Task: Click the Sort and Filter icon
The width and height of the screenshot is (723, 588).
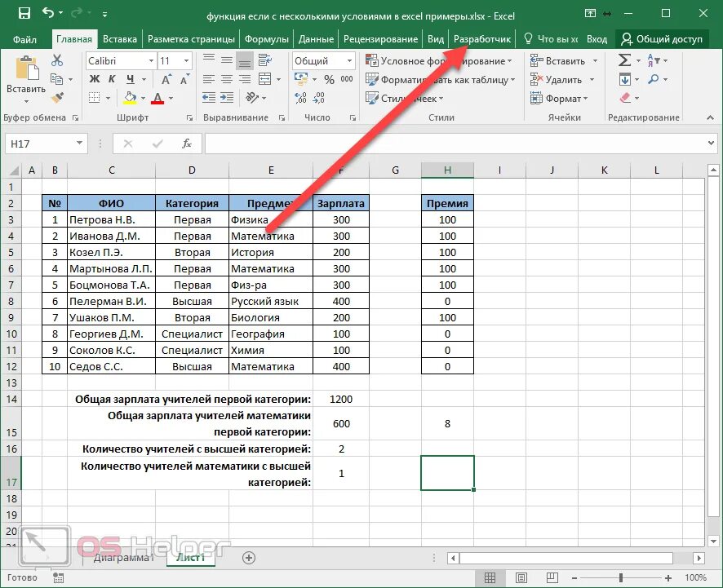Action: [654, 60]
